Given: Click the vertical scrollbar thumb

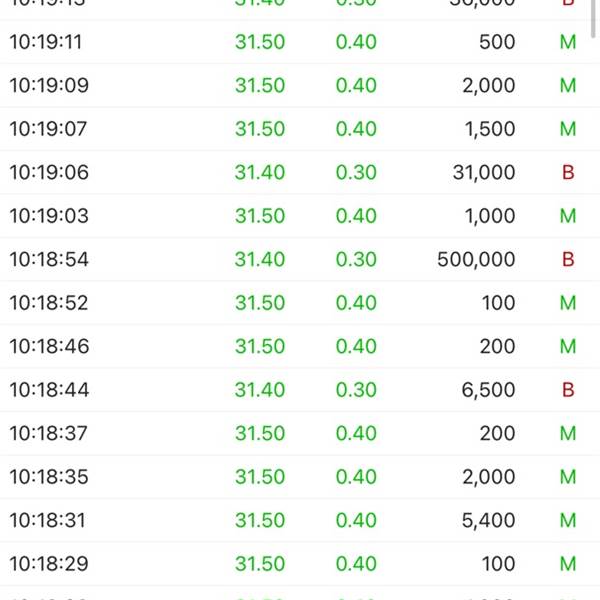Looking at the screenshot, I should coord(593,19).
